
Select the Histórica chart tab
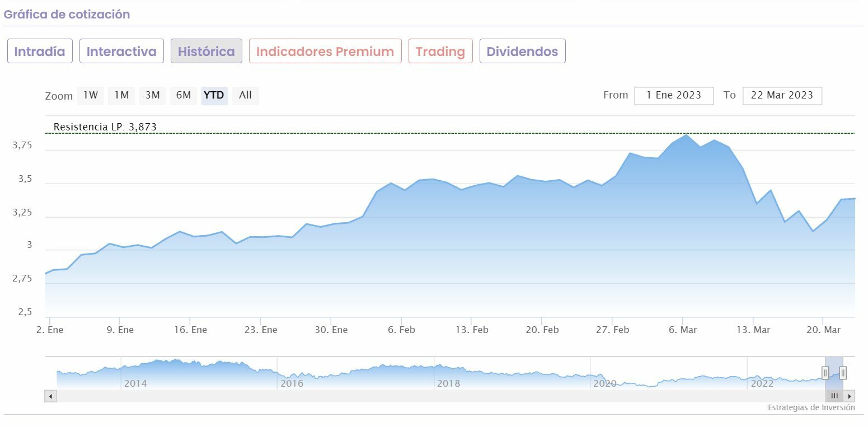(206, 51)
